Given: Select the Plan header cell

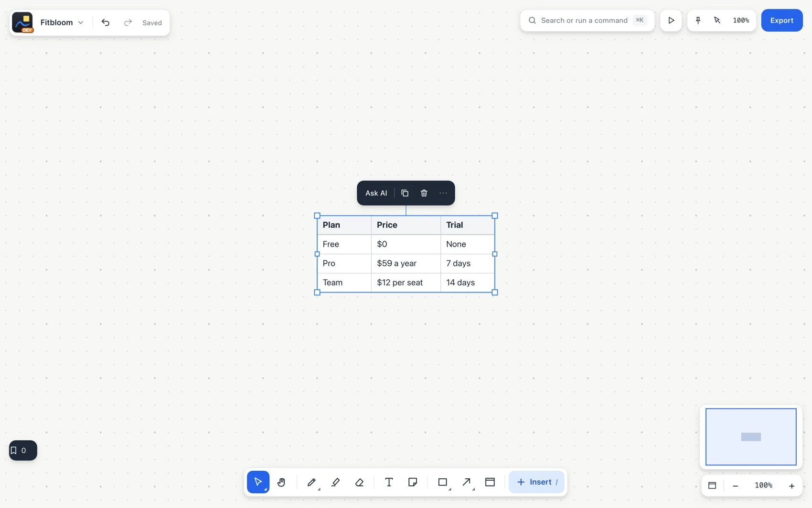Looking at the screenshot, I should pyautogui.click(x=344, y=225).
